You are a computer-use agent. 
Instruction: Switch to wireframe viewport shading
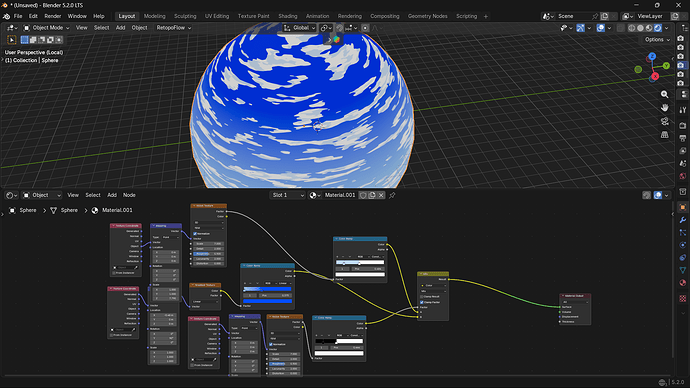pyautogui.click(x=631, y=28)
